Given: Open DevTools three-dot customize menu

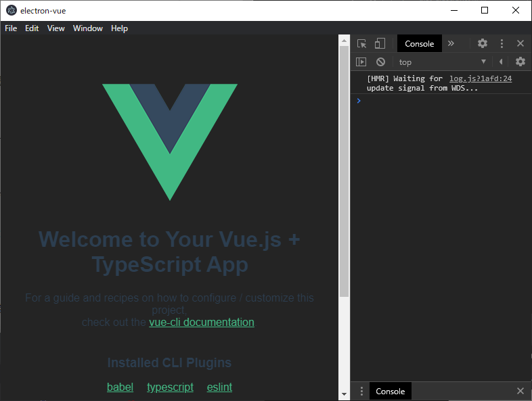Looking at the screenshot, I should 502,43.
